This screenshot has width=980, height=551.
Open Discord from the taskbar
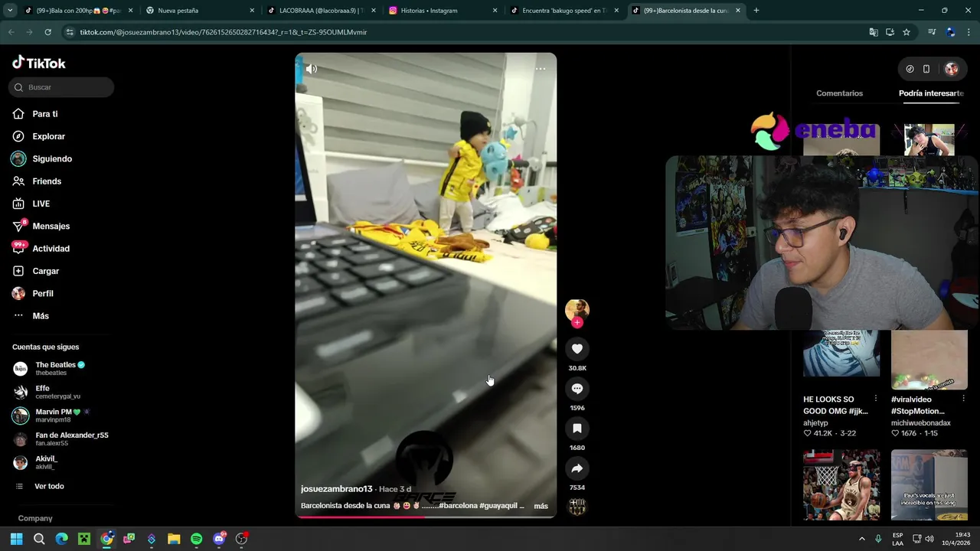tap(219, 539)
